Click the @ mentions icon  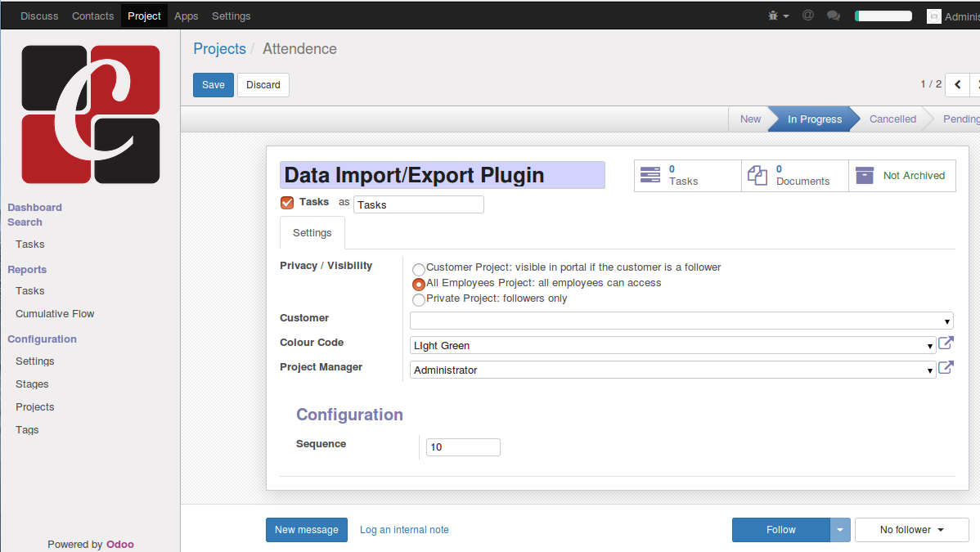tap(808, 16)
